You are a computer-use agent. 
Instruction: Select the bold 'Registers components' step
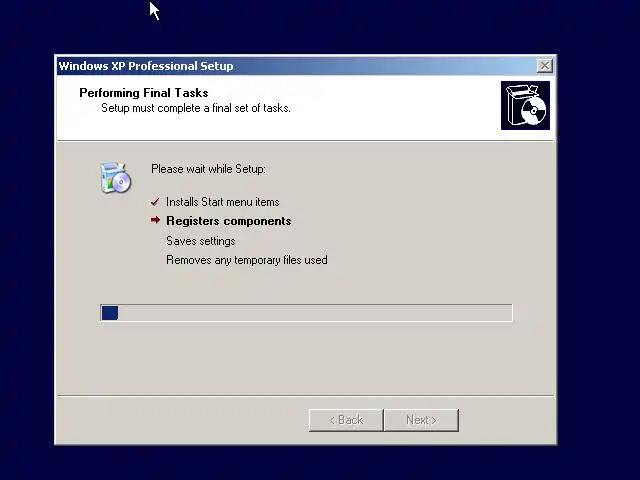coord(229,221)
